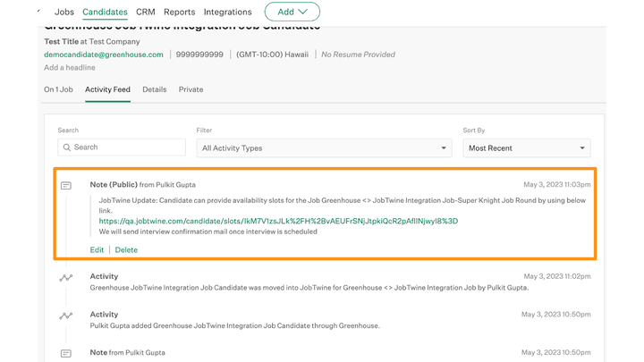
Task: Click the activity icon for the 10:50pm activity entry
Action: click(x=65, y=316)
